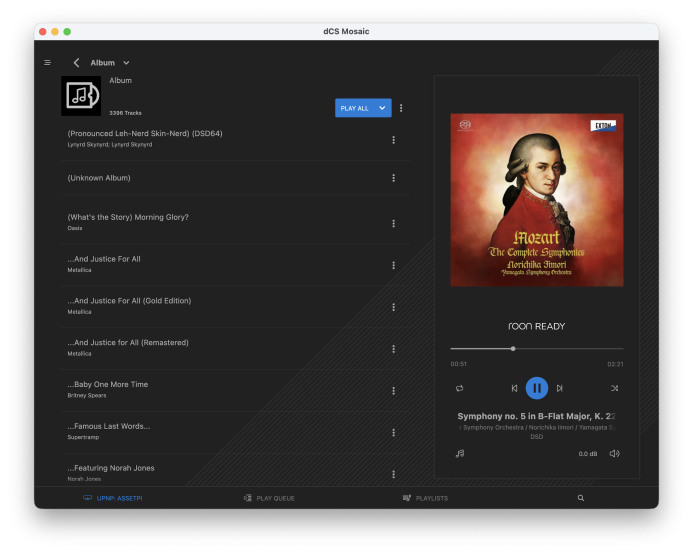Go back with the left chevron arrow
Viewport: 693px width, 554px height.
[76, 63]
